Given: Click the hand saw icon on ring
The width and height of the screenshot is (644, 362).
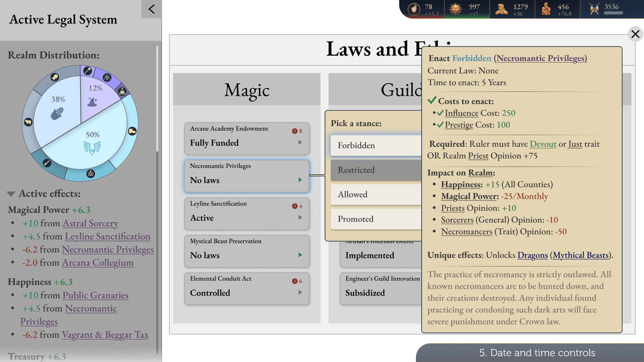Looking at the screenshot, I should (47, 163).
